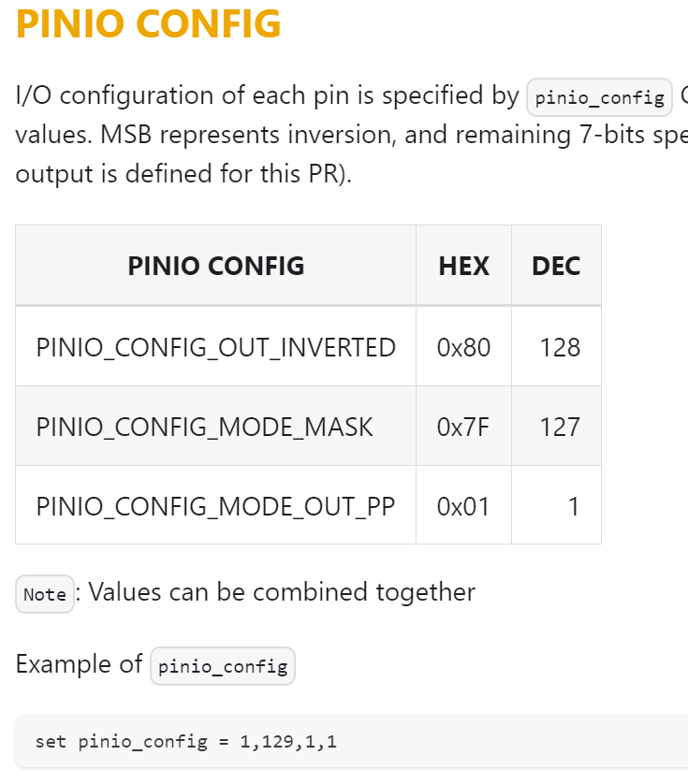Click the 0x01 hex value

(462, 505)
